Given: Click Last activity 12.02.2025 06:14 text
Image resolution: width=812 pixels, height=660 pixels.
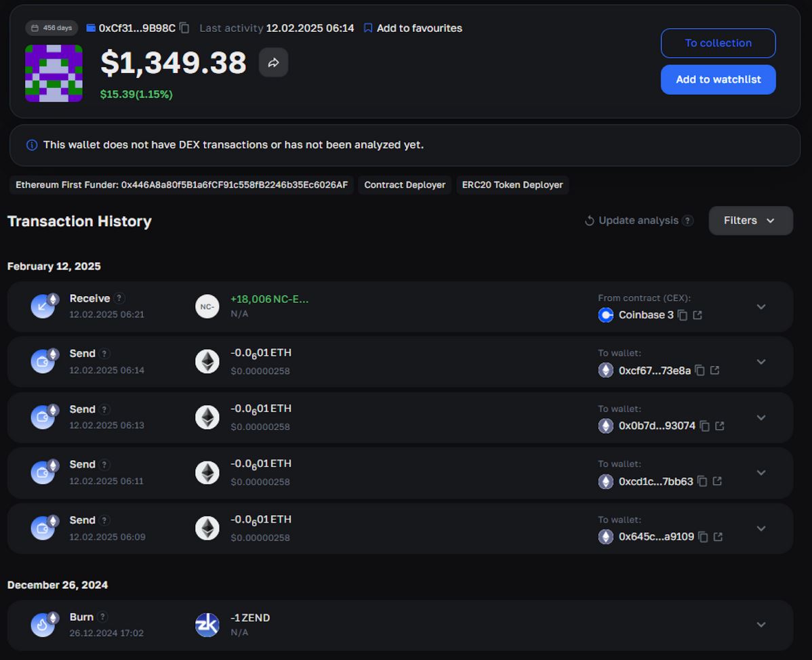Looking at the screenshot, I should [277, 28].
